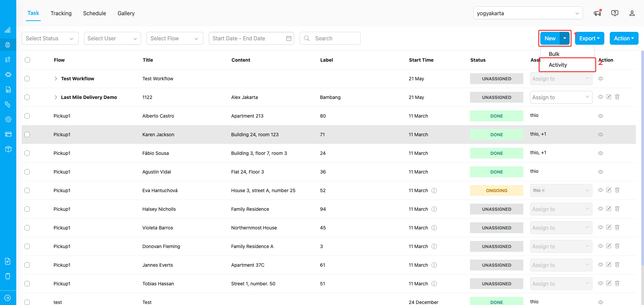Edit the Eva Hantuchová task
The height and width of the screenshot is (305, 644).
pyautogui.click(x=609, y=190)
